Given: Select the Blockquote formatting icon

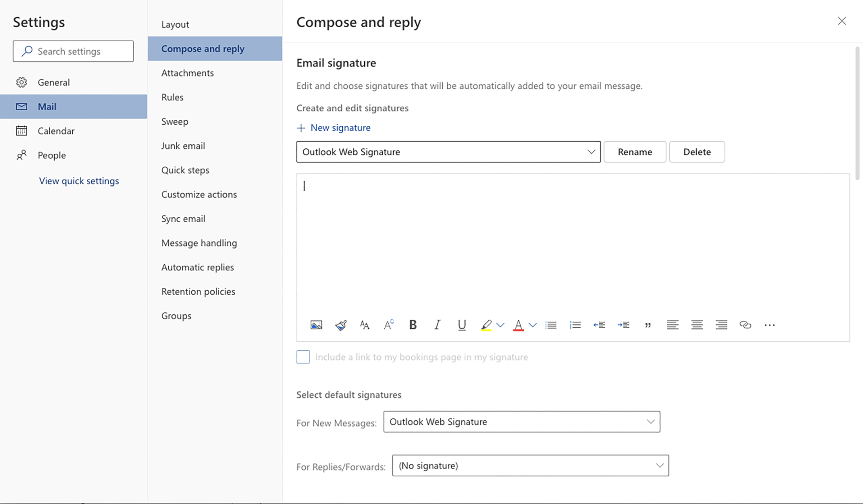Looking at the screenshot, I should point(648,325).
